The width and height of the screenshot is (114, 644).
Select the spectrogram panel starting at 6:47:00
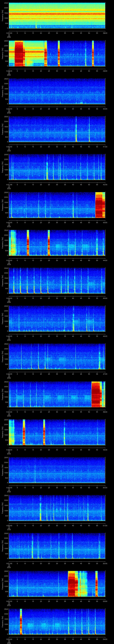pos(57,394)
